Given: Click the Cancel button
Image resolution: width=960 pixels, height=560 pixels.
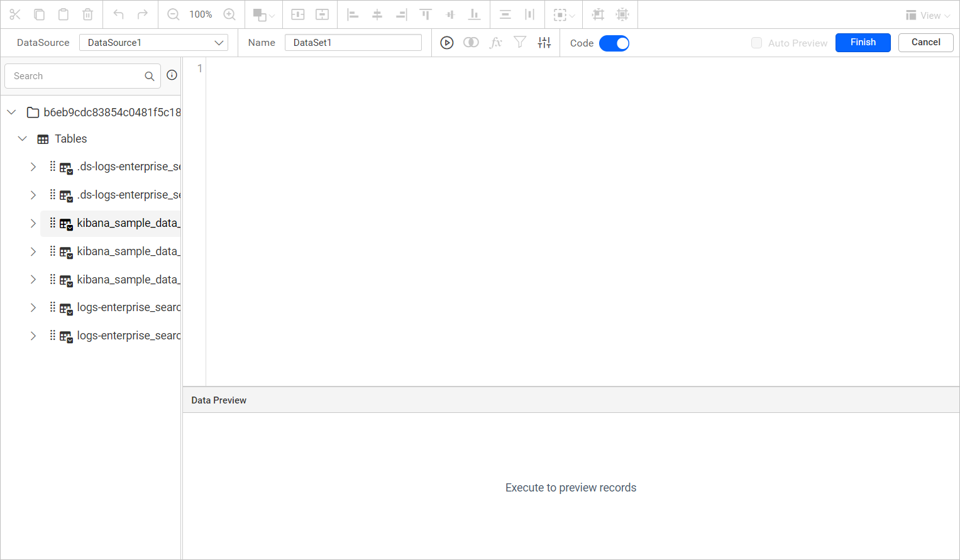Looking at the screenshot, I should 925,43.
